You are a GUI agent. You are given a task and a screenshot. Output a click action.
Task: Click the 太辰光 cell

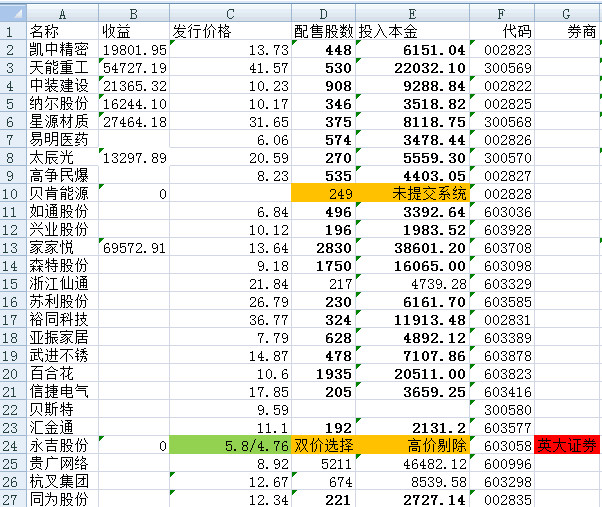[63, 157]
